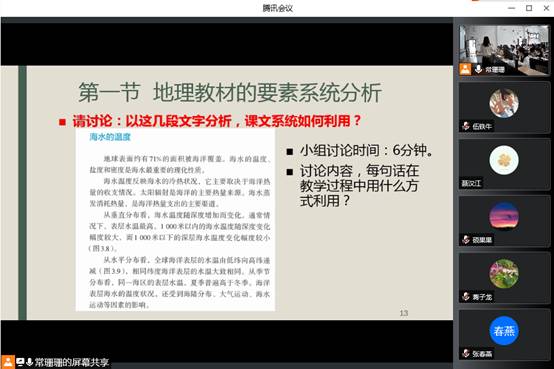Select the clover avatar of 聂汉江
This screenshot has height=369, width=554.
504,160
